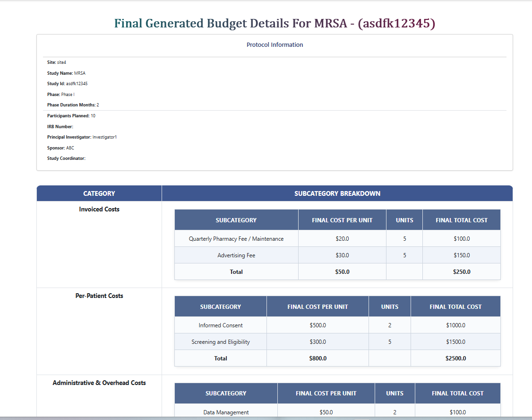Click the $1500.0 Screening and Eligibility total
The image size is (532, 420).
(455, 341)
